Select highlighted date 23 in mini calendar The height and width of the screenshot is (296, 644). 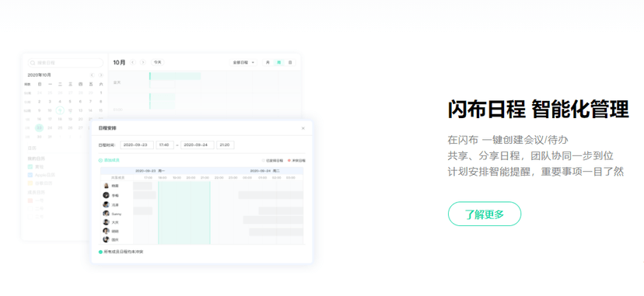point(39,127)
